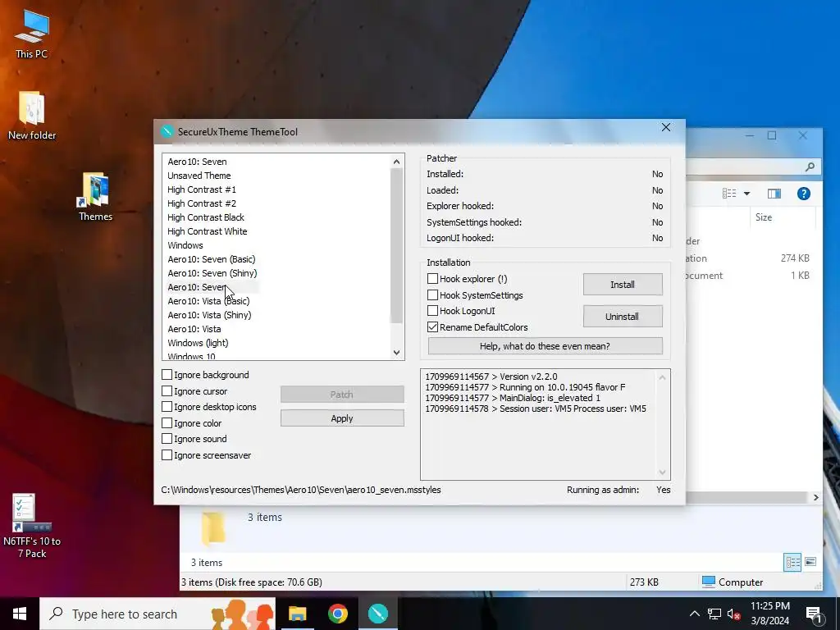
Task: Click theme list scroll up arrow
Action: tap(396, 162)
